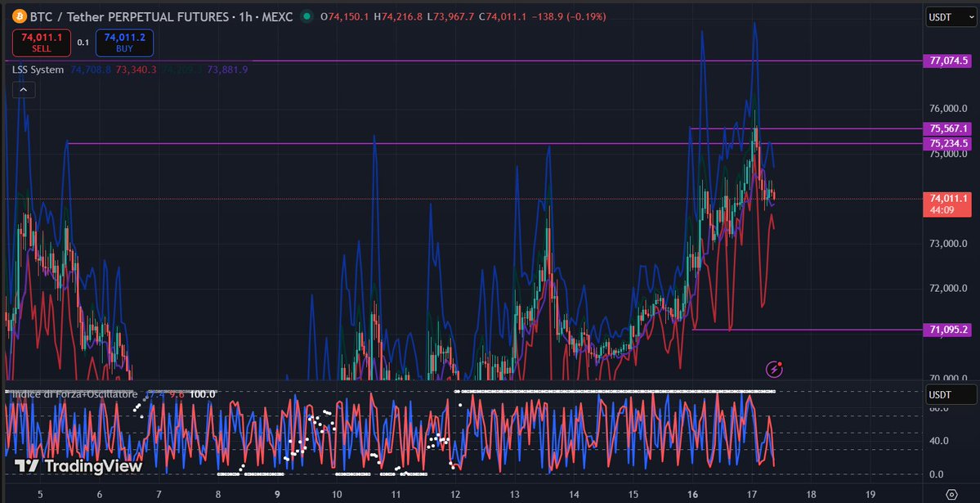Click the high value H74,216.8
980x503 pixels.
tap(398, 17)
